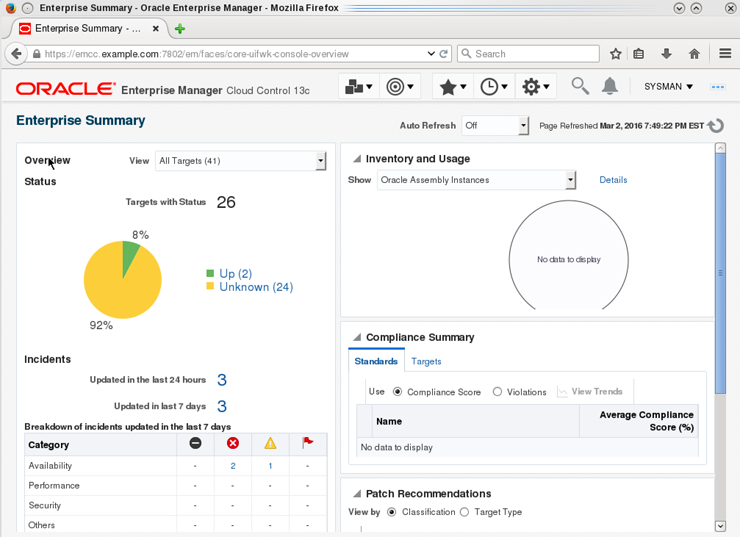Click the escalated red flag column icon
The width and height of the screenshot is (740, 537).
tap(308, 443)
